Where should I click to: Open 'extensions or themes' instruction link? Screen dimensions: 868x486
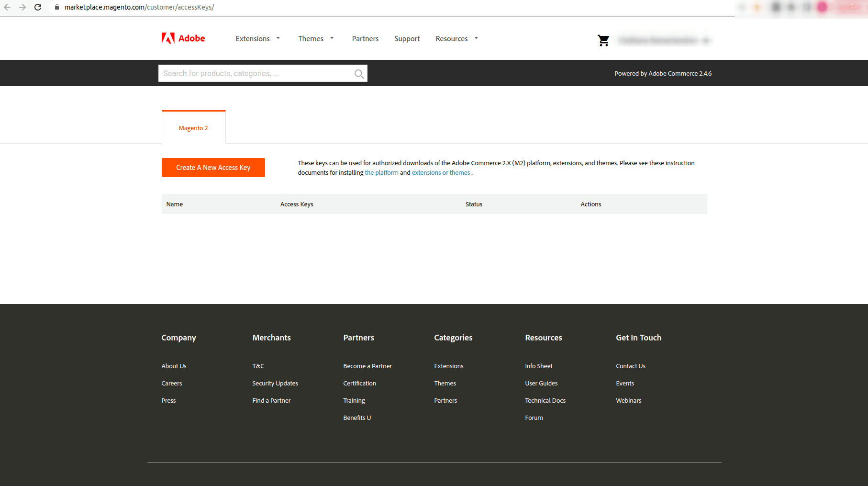click(441, 173)
